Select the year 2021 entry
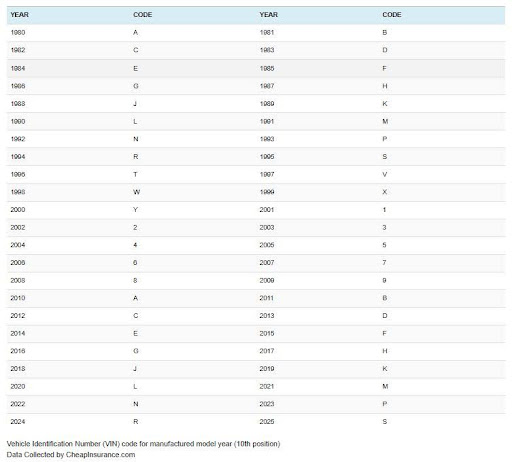 267,386
